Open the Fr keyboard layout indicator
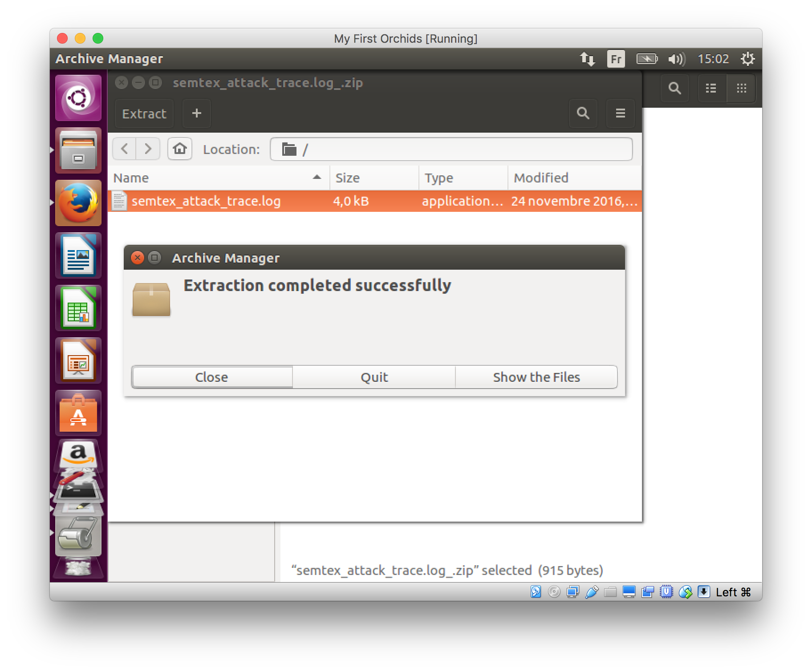812x672 pixels. (616, 59)
